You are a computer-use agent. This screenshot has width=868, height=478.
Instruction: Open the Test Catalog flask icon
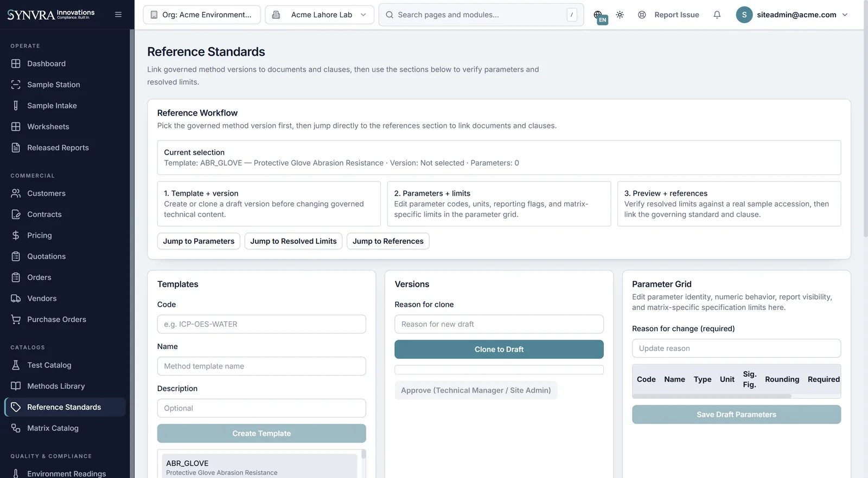(16, 365)
